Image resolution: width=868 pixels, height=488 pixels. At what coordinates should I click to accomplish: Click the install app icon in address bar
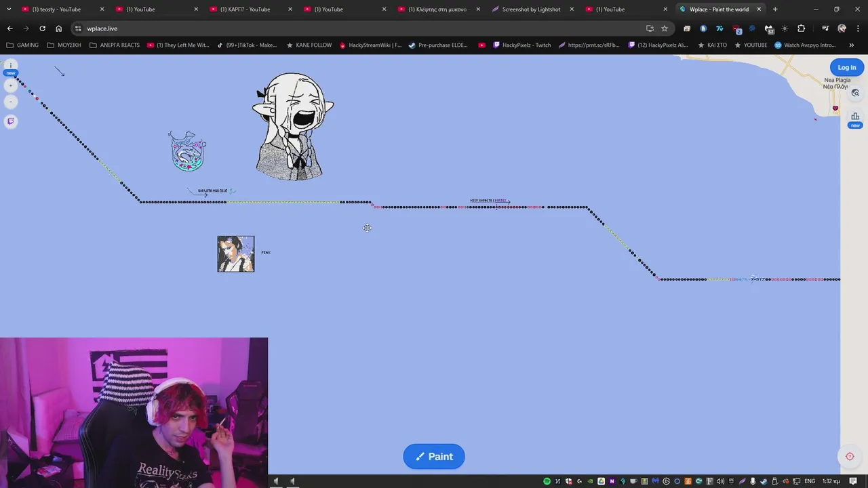650,28
